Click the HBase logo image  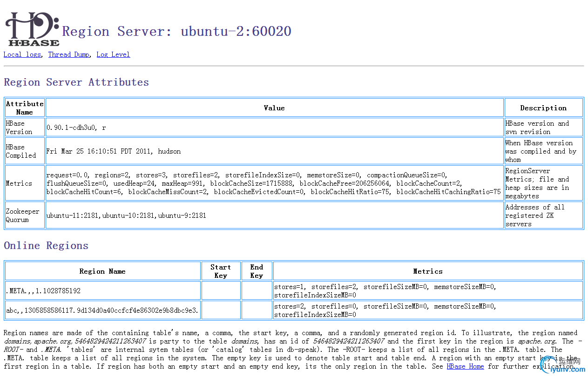pos(32,29)
